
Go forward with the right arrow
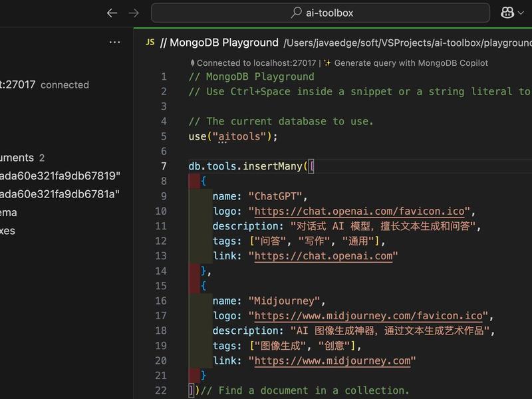coord(134,13)
